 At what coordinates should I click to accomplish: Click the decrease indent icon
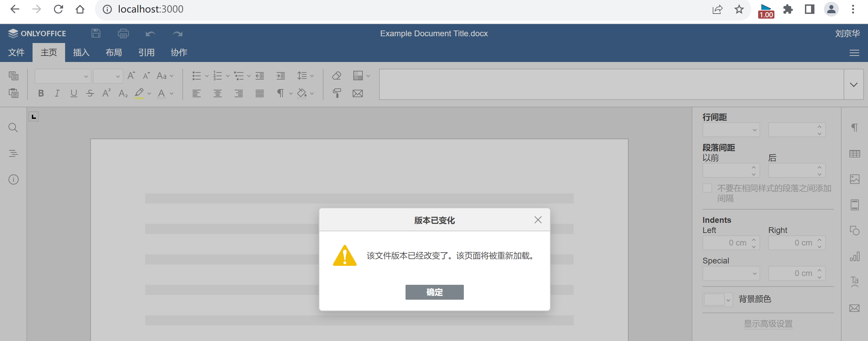click(x=260, y=76)
